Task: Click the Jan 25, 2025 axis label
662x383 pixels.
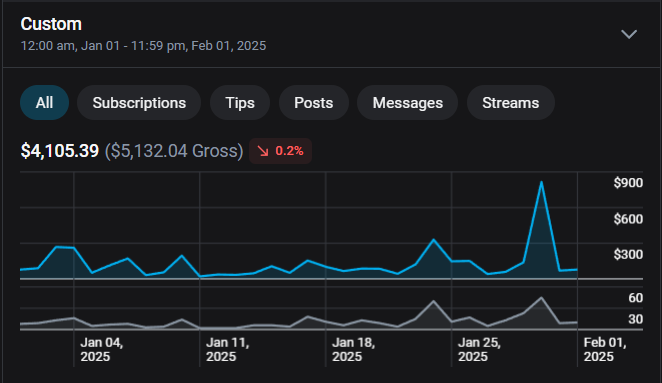Action: pos(479,350)
